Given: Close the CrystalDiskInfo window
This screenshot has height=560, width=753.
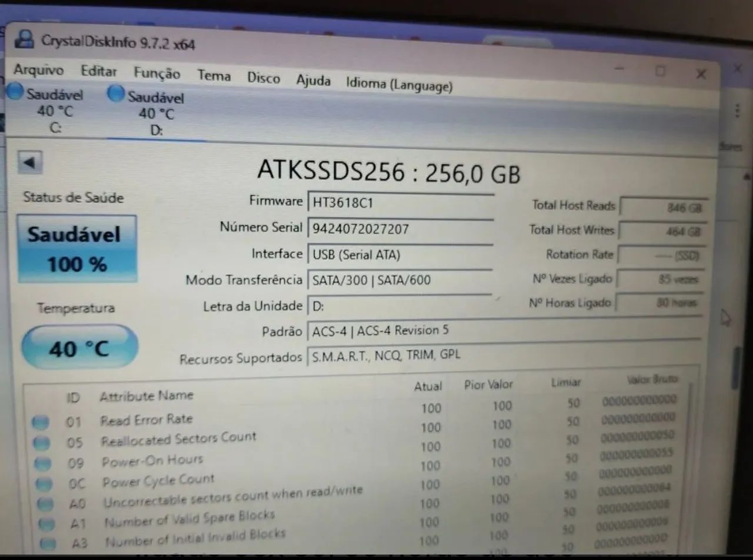Looking at the screenshot, I should [701, 74].
